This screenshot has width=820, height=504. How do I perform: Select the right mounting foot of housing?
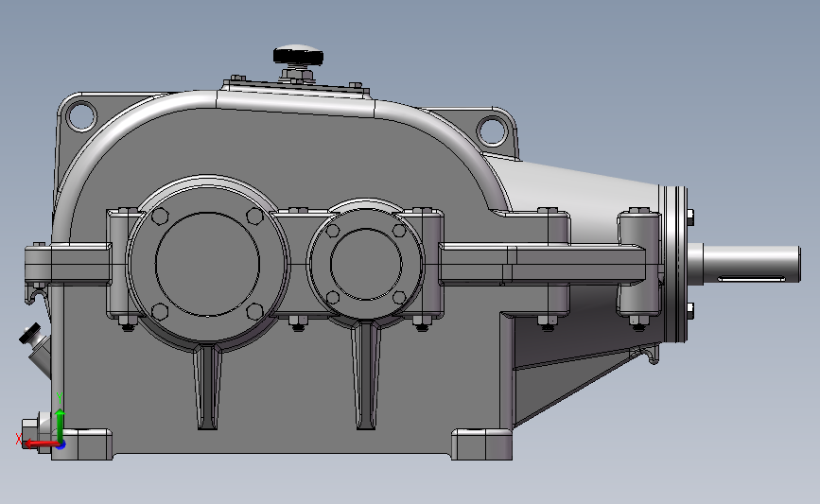pos(481,444)
